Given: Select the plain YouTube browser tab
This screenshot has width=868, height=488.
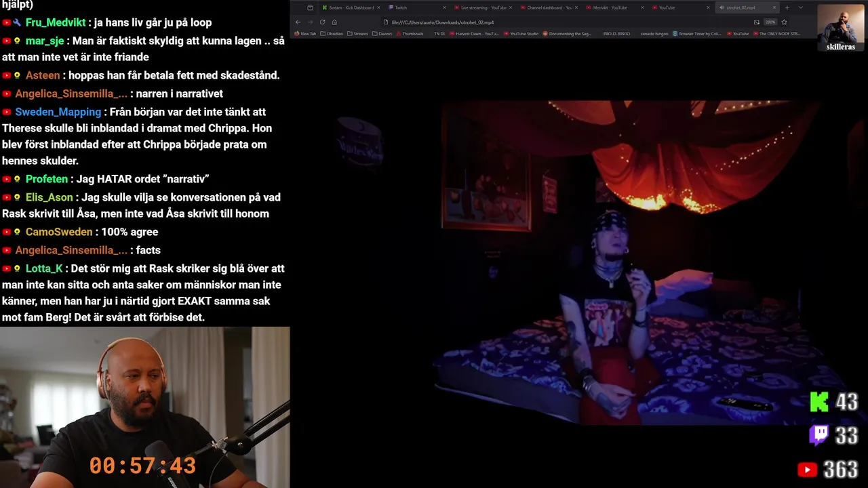Looking at the screenshot, I should tap(682, 7).
